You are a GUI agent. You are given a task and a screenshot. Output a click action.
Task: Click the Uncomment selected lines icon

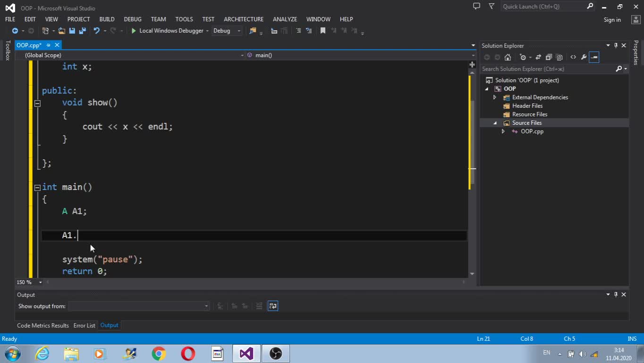point(309,31)
